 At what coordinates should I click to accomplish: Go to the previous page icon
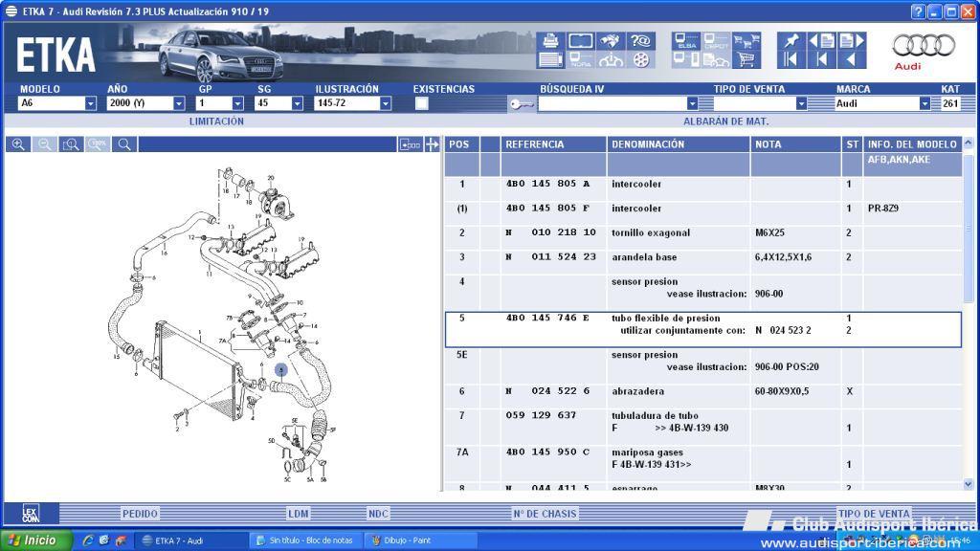pyautogui.click(x=821, y=40)
